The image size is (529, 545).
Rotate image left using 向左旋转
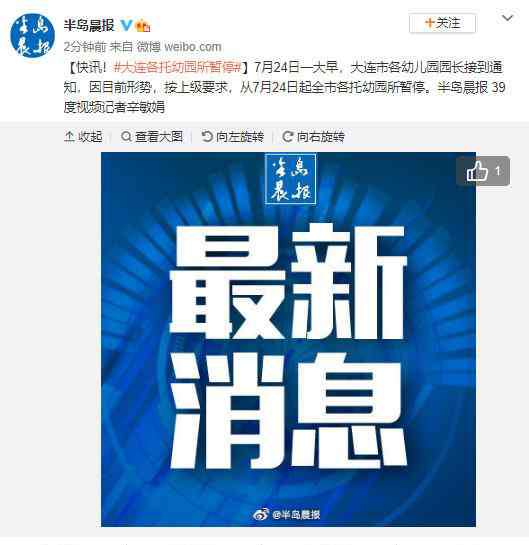(x=233, y=137)
